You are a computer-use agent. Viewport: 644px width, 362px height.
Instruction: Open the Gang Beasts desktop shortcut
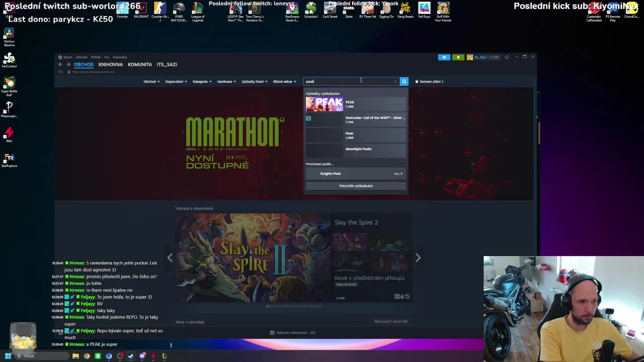[x=405, y=10]
